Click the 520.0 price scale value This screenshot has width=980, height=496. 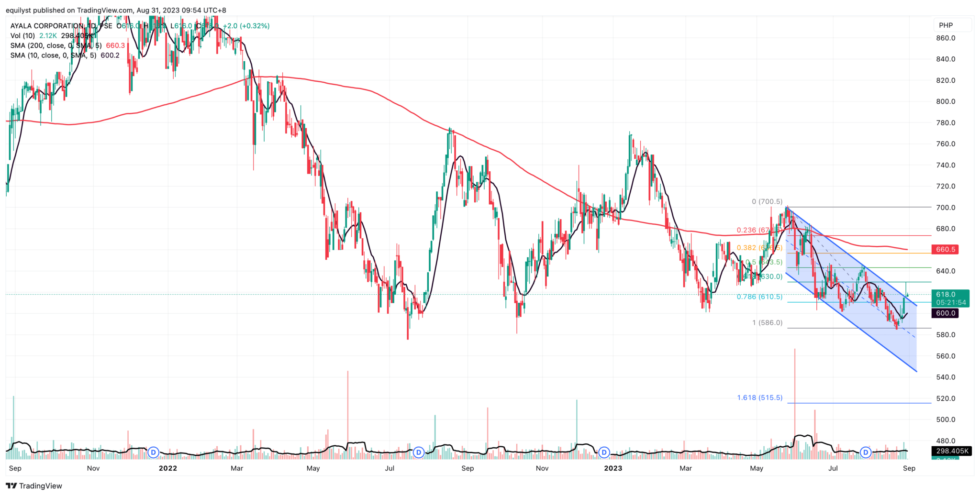(946, 398)
